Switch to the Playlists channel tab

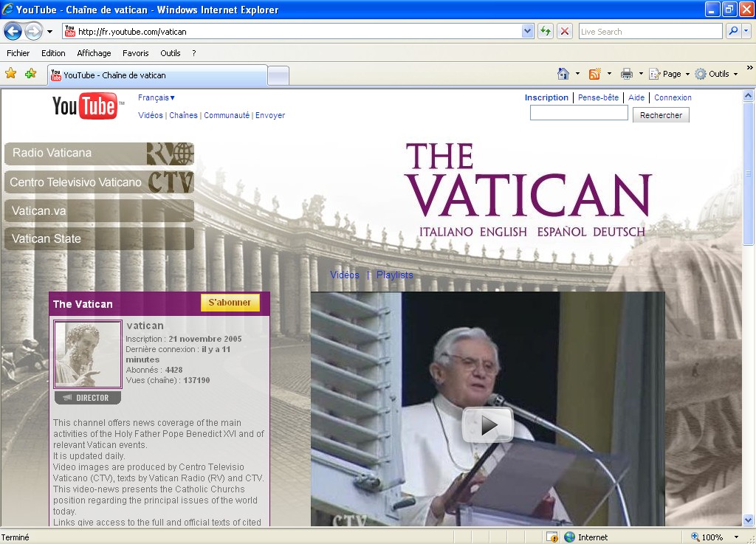(394, 275)
